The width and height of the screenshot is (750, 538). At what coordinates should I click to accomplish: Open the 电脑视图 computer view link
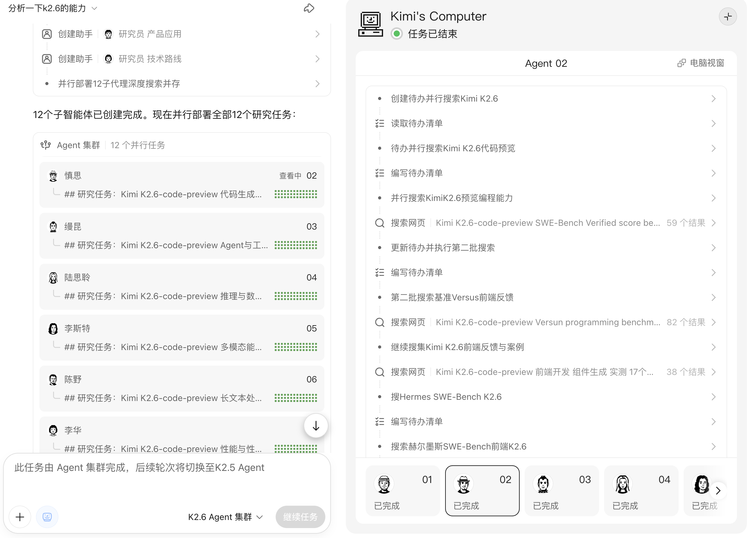click(700, 63)
